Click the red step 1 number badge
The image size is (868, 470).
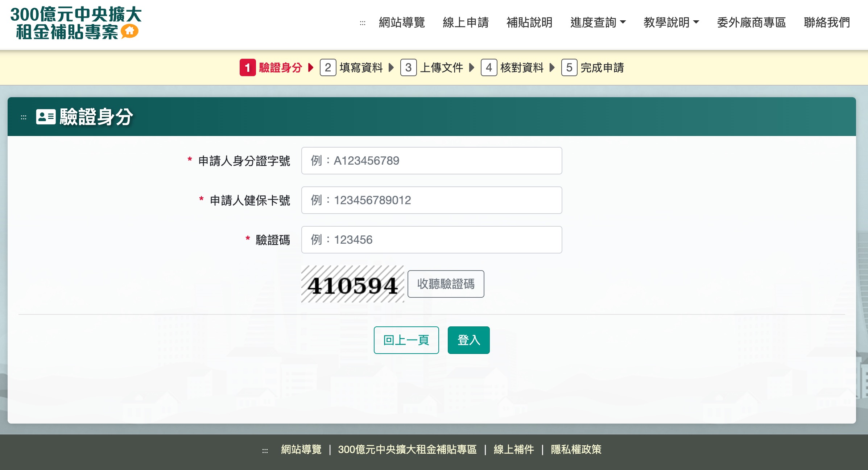[x=248, y=67]
